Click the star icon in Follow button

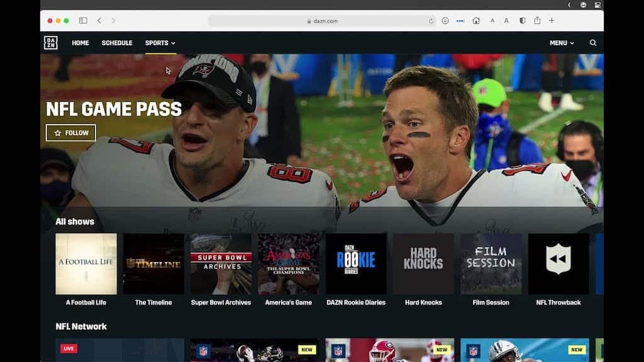coord(57,133)
